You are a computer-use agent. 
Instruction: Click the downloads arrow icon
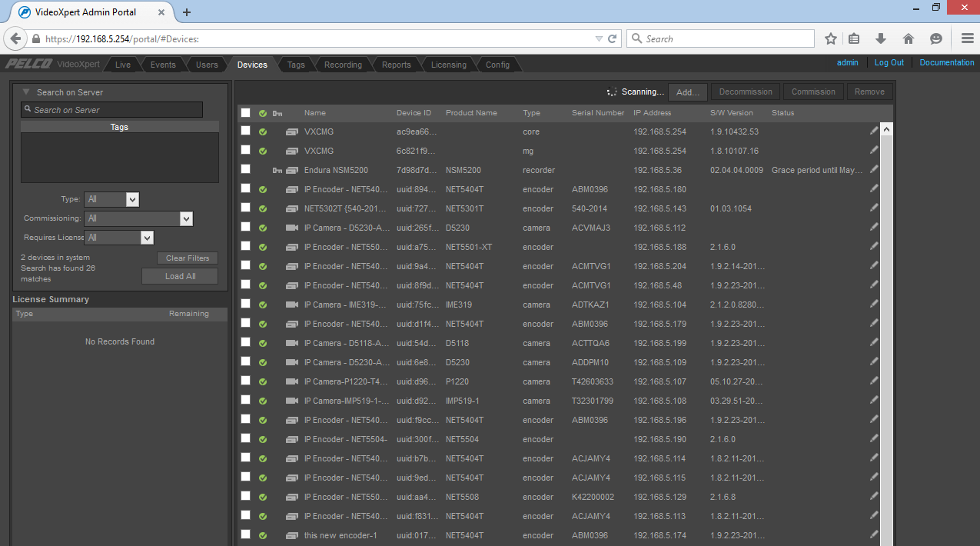click(881, 38)
